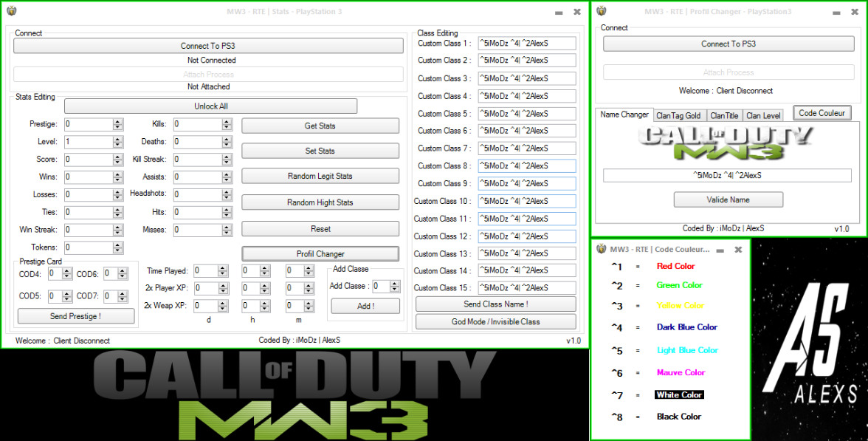Click the Add Classe number stepper

394,287
